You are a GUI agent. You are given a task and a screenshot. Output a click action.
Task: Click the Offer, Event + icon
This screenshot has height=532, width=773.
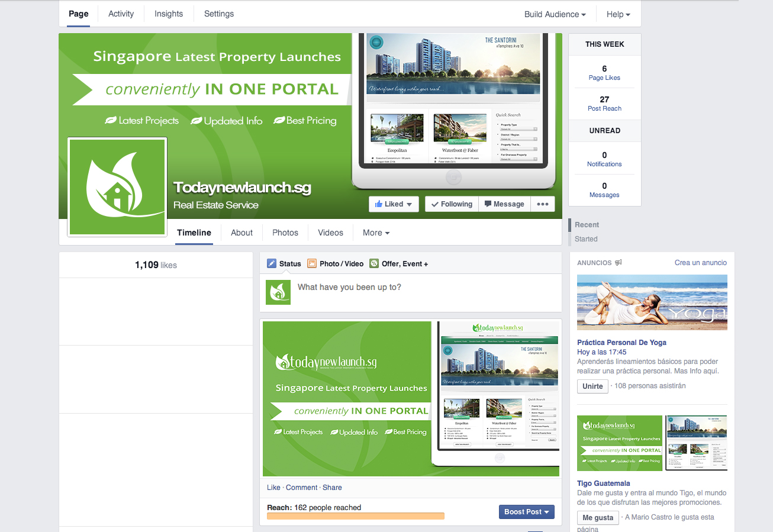(x=374, y=264)
